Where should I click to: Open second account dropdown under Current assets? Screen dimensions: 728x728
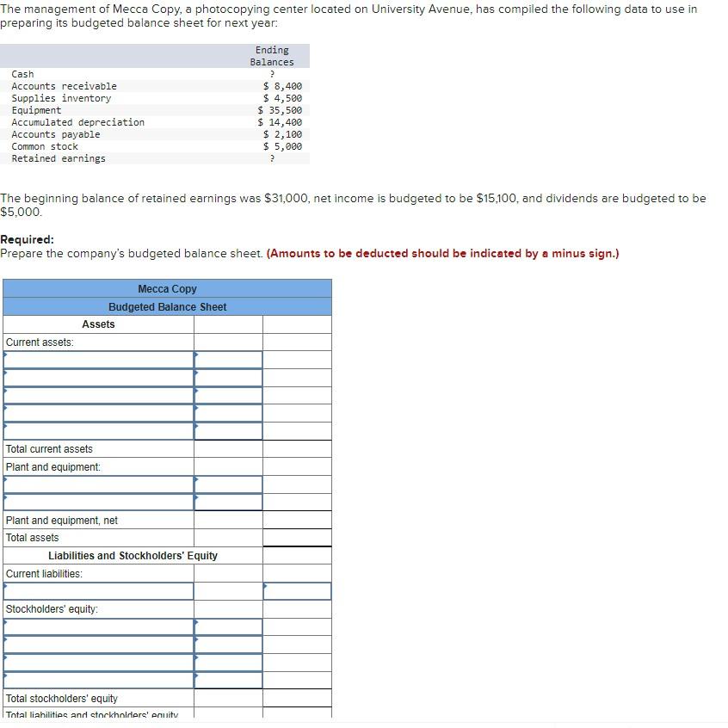[98, 378]
